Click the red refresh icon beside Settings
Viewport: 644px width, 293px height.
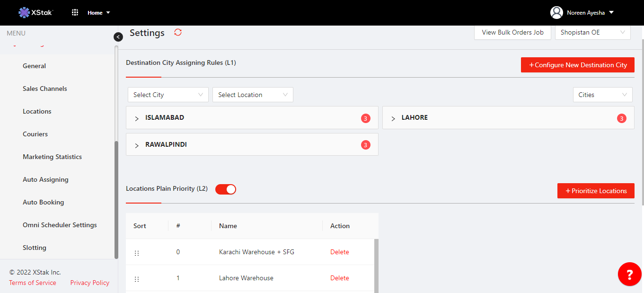click(178, 32)
